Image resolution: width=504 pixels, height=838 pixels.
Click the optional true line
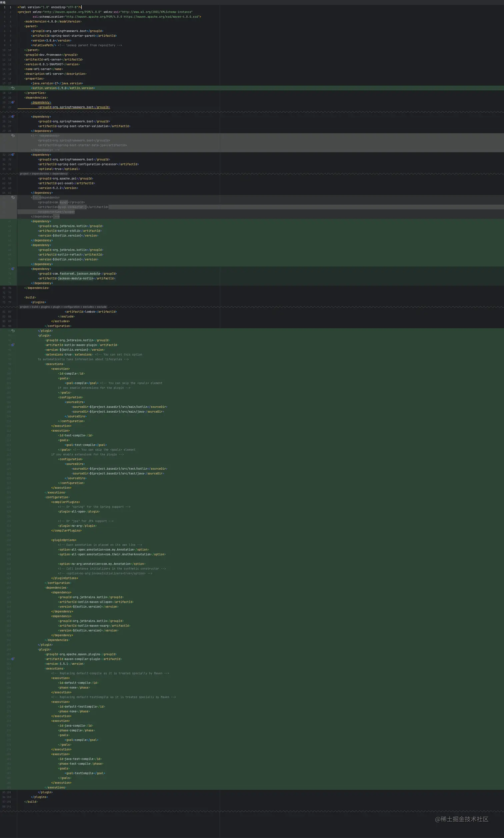click(59, 169)
